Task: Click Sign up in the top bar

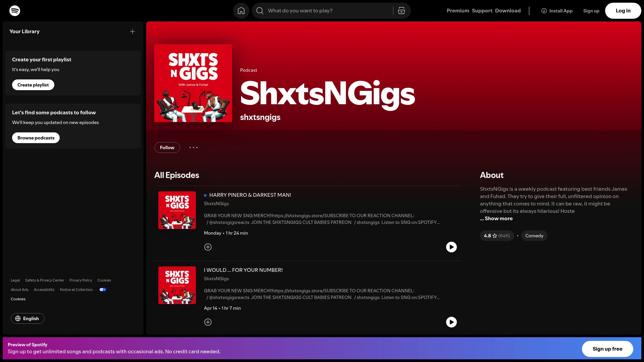Action: click(591, 11)
